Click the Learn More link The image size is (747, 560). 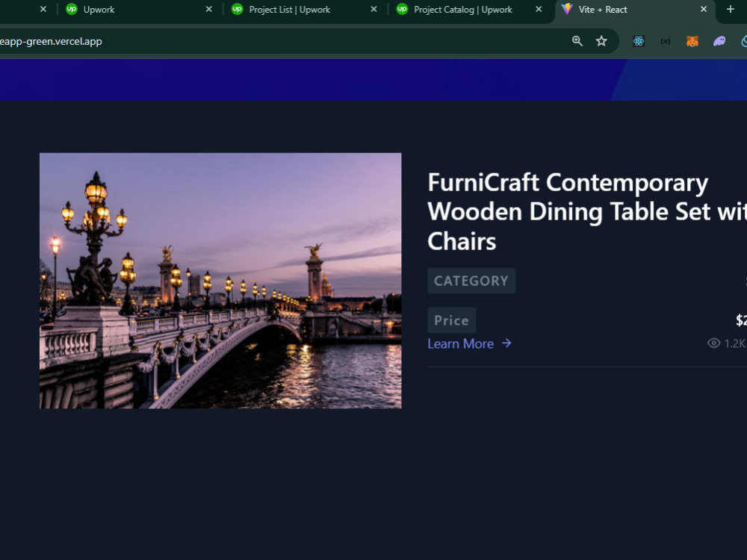(x=460, y=343)
